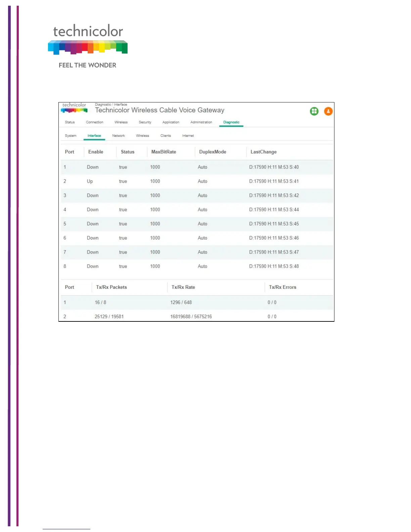Click the MaxBitRate column header
Image resolution: width=411 pixels, height=532 pixels.
click(x=164, y=152)
